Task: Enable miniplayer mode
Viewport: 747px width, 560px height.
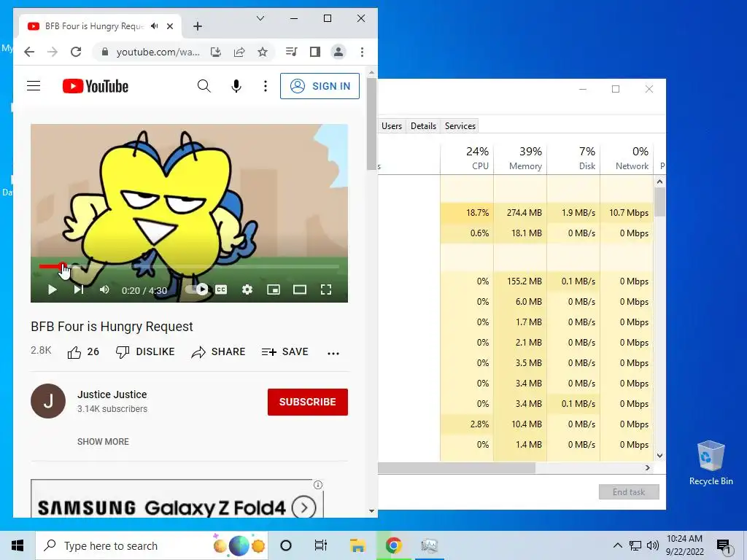Action: (274, 289)
